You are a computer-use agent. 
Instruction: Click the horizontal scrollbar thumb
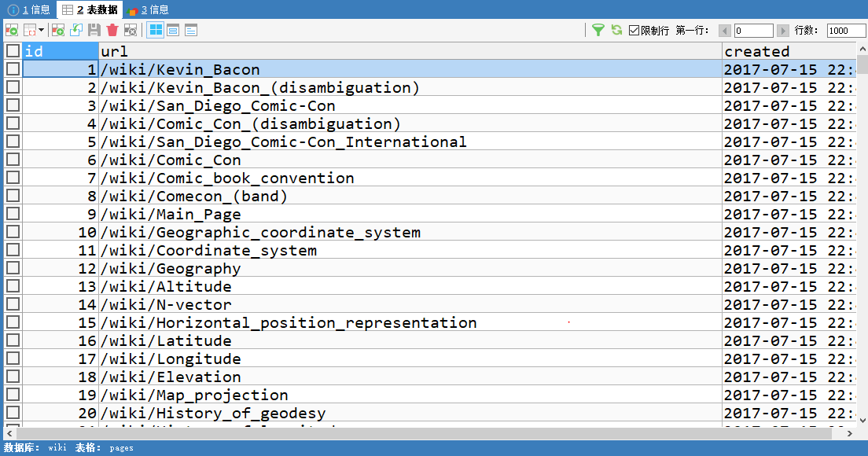click(424, 433)
